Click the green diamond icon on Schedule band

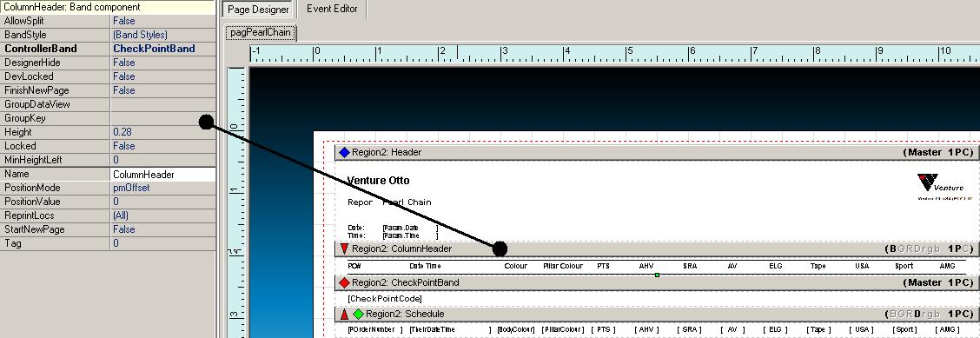point(358,314)
